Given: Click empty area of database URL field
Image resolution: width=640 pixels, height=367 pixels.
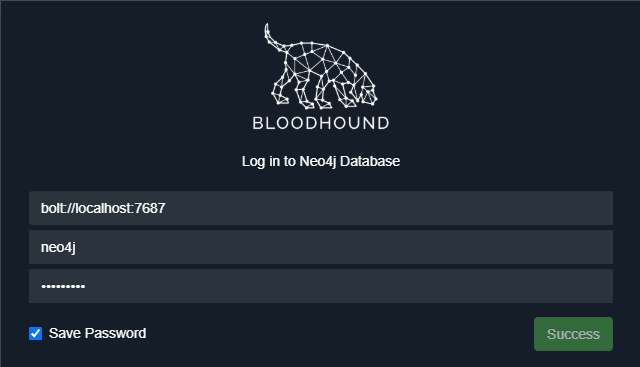Looking at the screenshot, I should 388,208.
